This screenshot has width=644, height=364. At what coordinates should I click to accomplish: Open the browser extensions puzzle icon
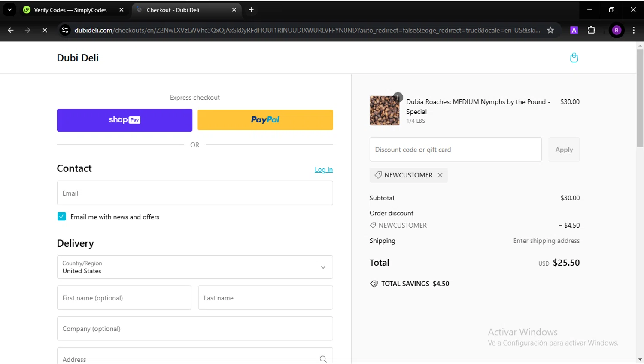[592, 30]
